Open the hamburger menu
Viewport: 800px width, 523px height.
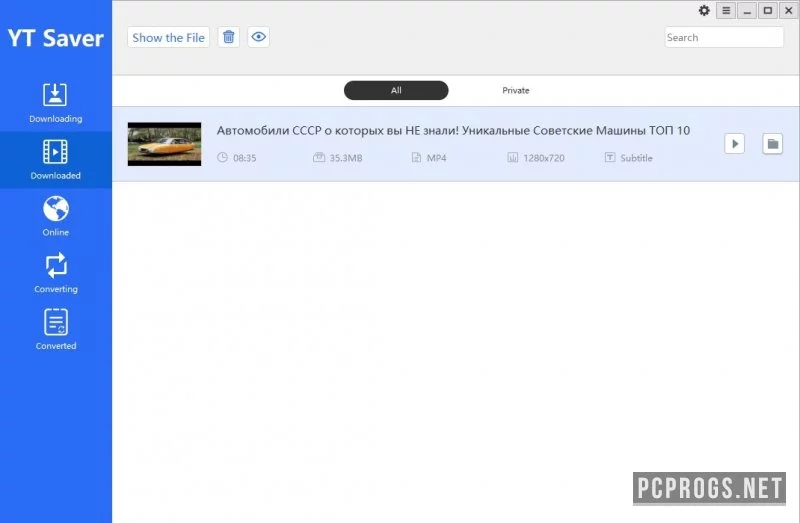pyautogui.click(x=726, y=10)
